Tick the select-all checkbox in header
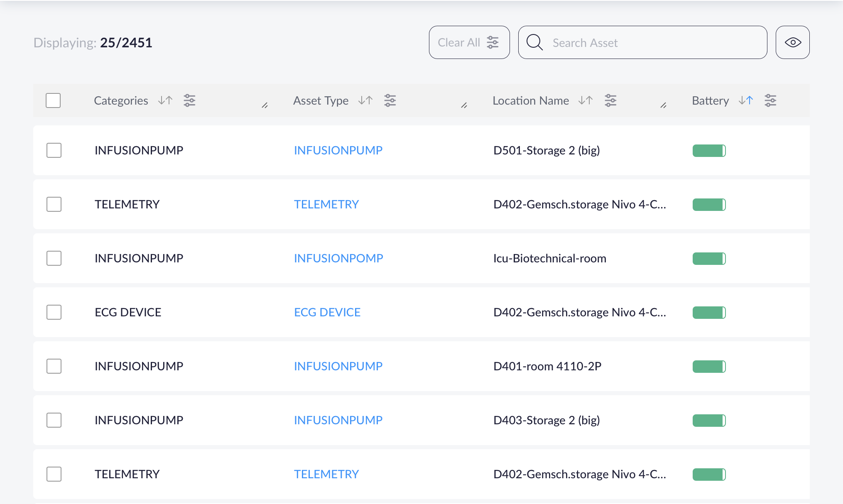This screenshot has width=843, height=504. 53,100
